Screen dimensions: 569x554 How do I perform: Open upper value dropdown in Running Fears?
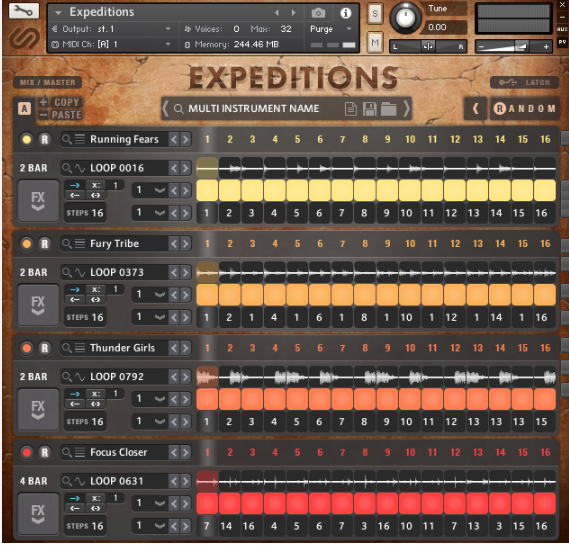tap(160, 190)
